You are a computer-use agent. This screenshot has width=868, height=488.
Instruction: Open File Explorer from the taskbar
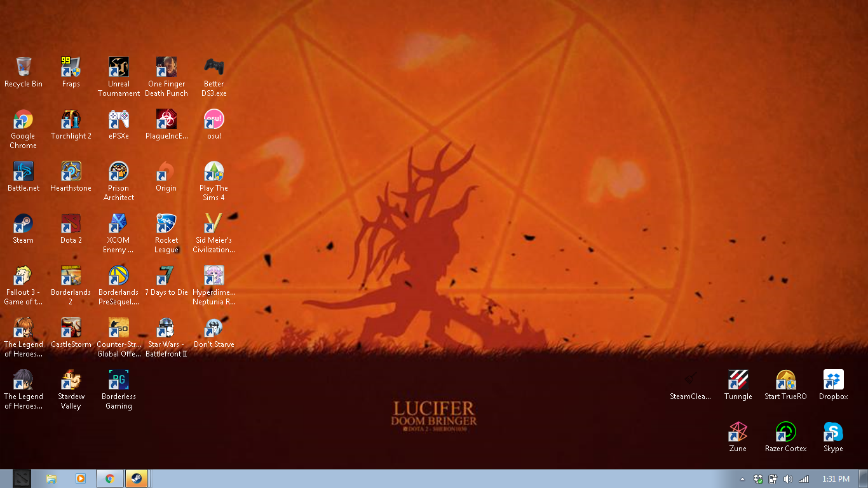pyautogui.click(x=51, y=478)
